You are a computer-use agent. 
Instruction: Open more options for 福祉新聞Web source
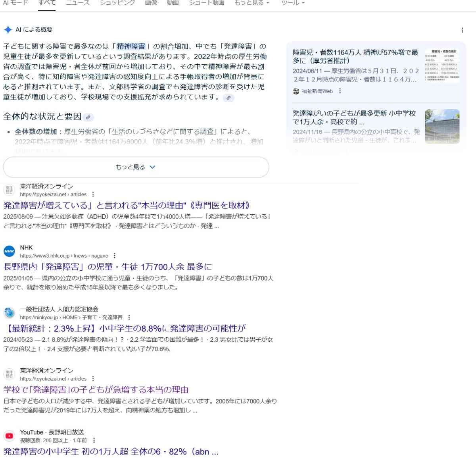[340, 91]
